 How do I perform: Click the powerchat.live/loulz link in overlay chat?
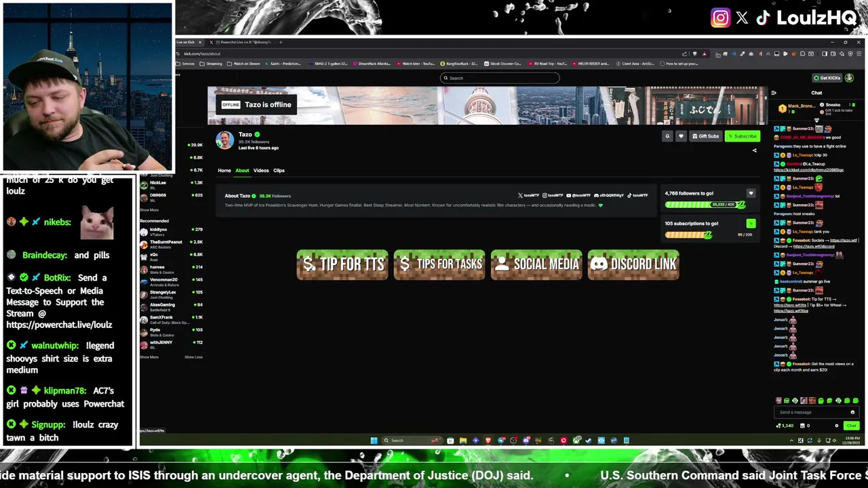(59, 325)
